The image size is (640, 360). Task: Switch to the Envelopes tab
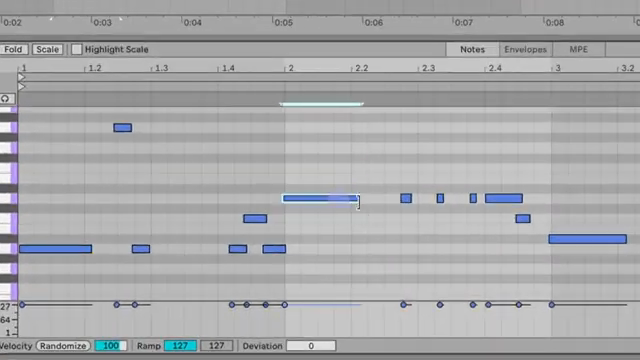pyautogui.click(x=525, y=49)
